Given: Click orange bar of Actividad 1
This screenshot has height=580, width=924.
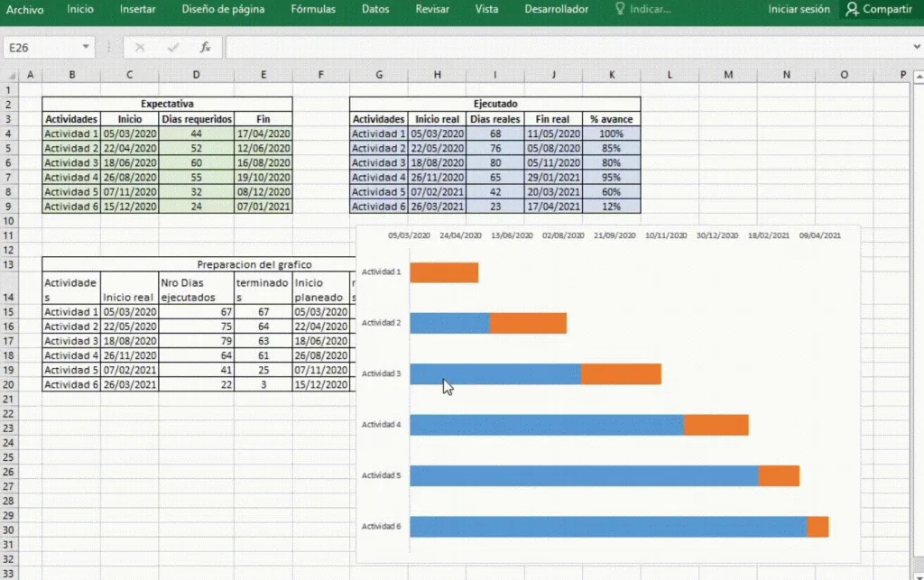Looking at the screenshot, I should (444, 272).
